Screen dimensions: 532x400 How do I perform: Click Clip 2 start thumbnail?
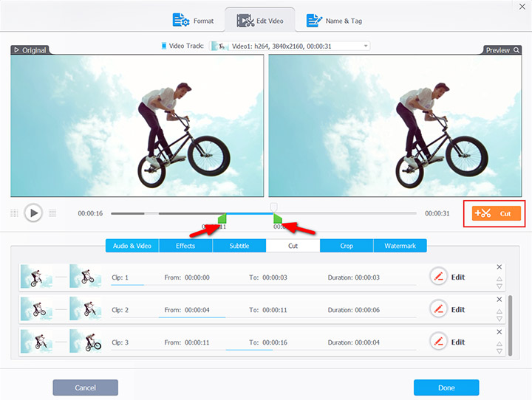click(37, 308)
